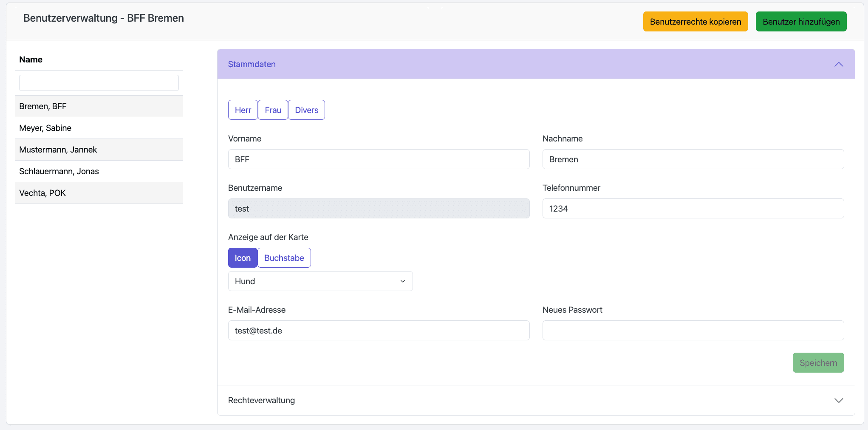868x430 pixels.
Task: Expand the Rechteverwaltung section
Action: tap(838, 400)
